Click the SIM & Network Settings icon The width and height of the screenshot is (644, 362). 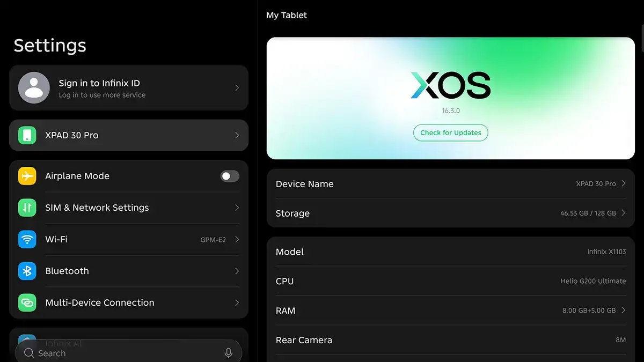pyautogui.click(x=27, y=208)
